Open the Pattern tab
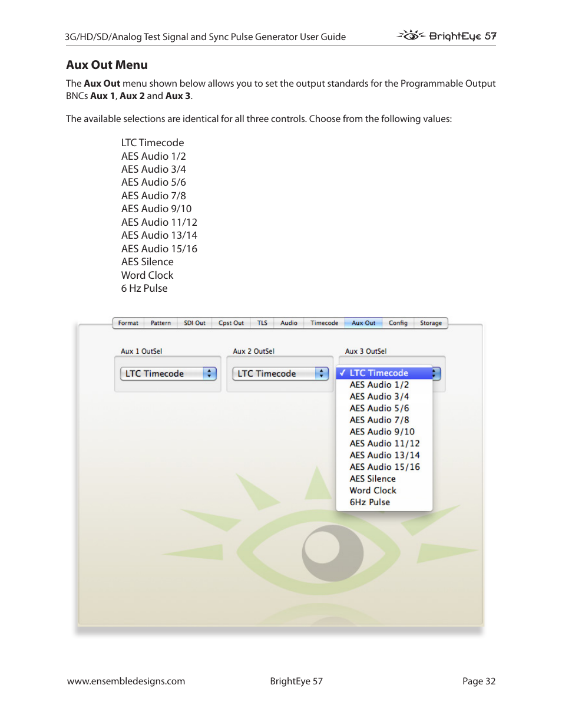562x728 pixels. [x=160, y=323]
